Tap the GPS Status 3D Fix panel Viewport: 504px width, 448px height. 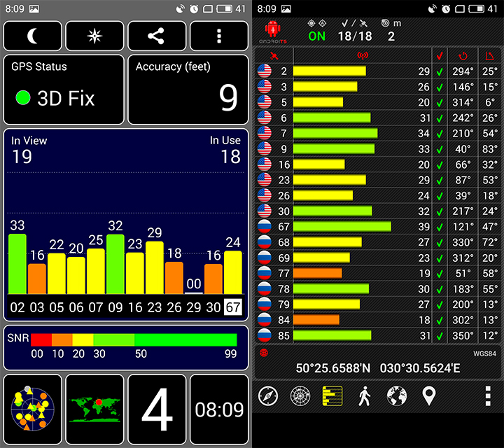[64, 89]
